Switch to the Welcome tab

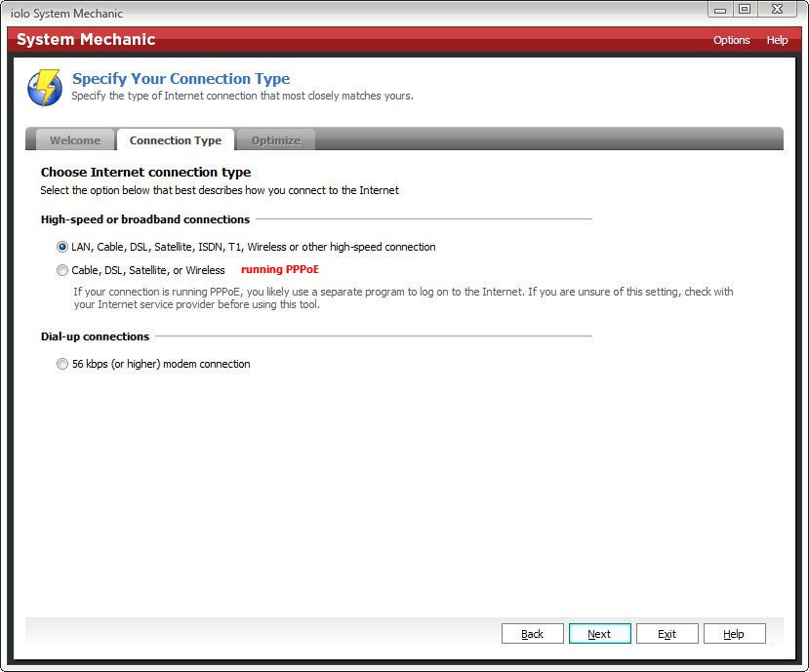[x=75, y=140]
